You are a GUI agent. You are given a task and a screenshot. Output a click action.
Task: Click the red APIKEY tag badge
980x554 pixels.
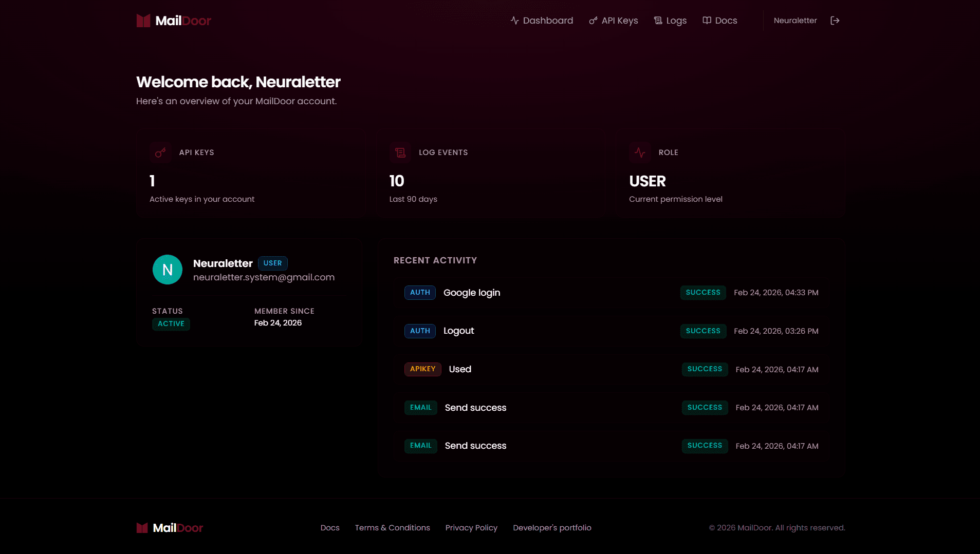422,369
